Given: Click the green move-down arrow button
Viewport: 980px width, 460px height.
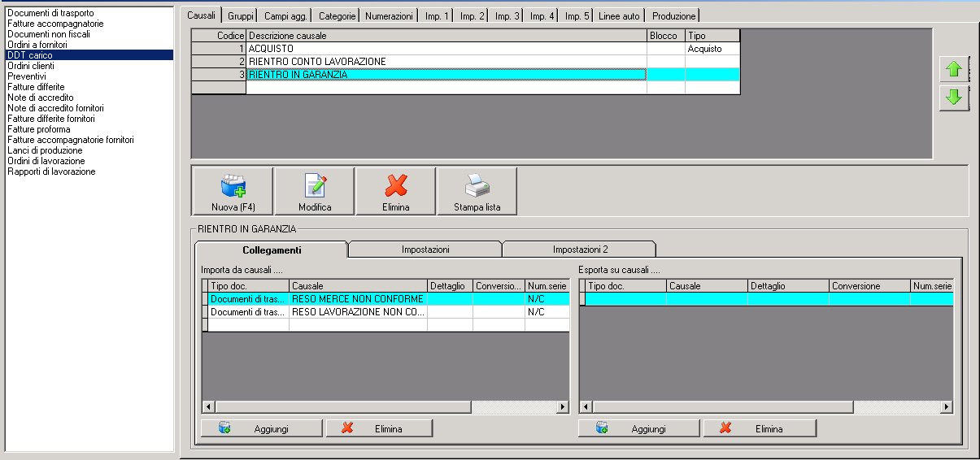Looking at the screenshot, I should (x=954, y=98).
